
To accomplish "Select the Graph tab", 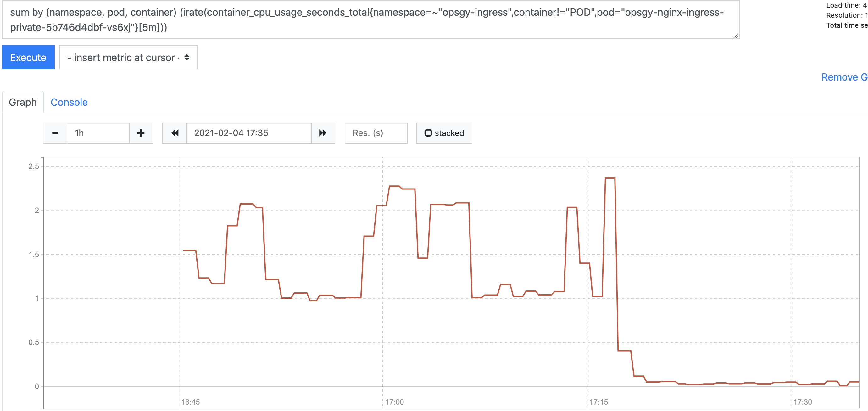I will [x=23, y=102].
